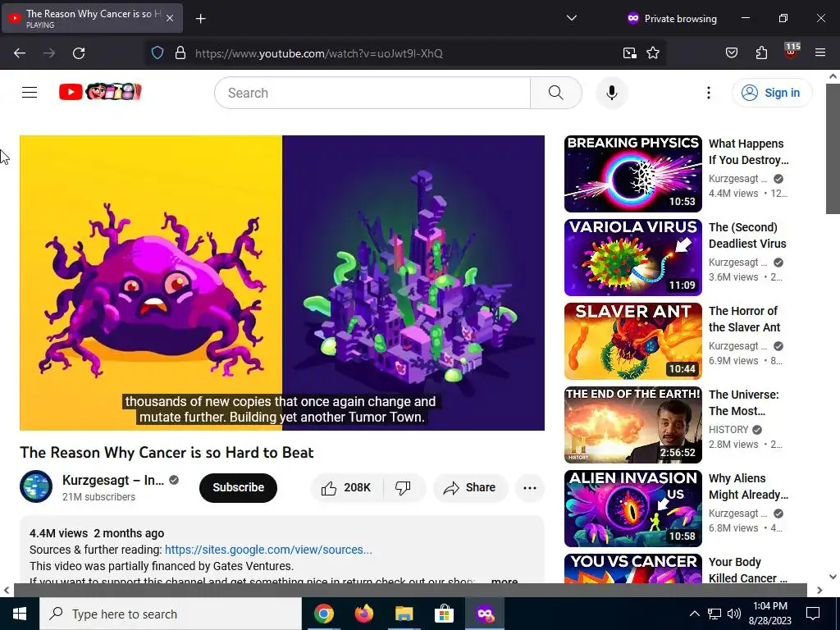This screenshot has height=630, width=840.
Task: Like the video with thumbs up
Action: pos(346,487)
